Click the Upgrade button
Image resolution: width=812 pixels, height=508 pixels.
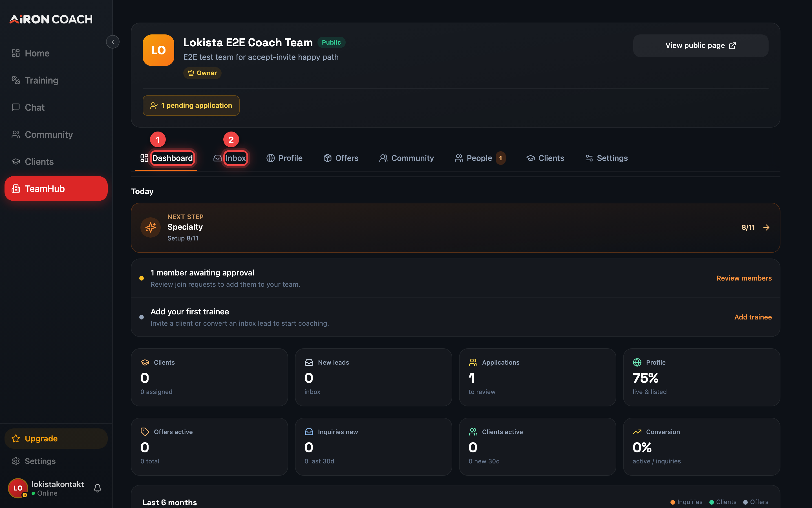pyautogui.click(x=56, y=439)
